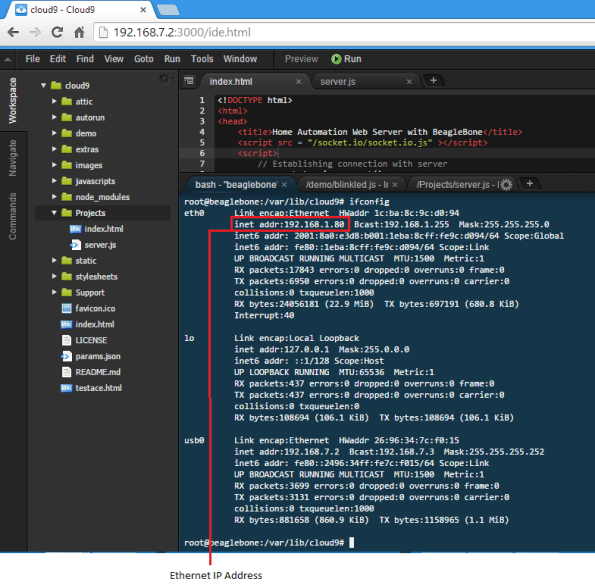Collapse the menu bar with the up arrow

8,59
